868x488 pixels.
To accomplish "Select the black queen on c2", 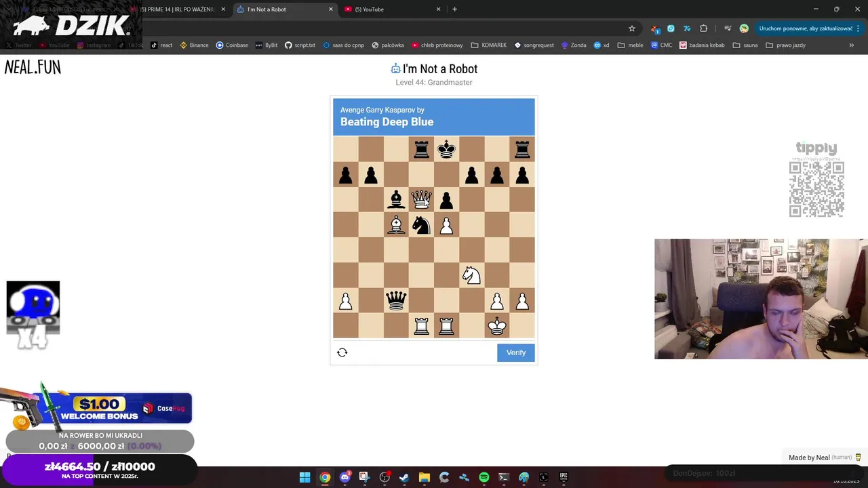I will (x=396, y=300).
